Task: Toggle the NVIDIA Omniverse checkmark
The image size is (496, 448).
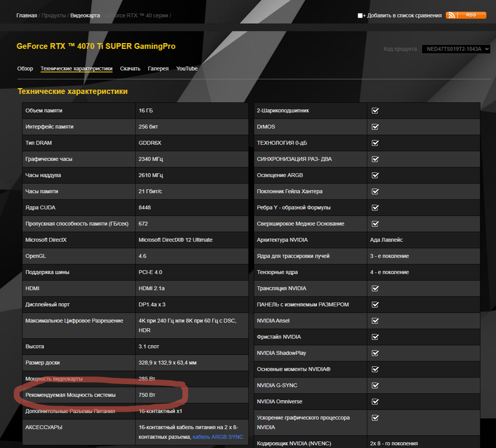Action: pyautogui.click(x=375, y=402)
